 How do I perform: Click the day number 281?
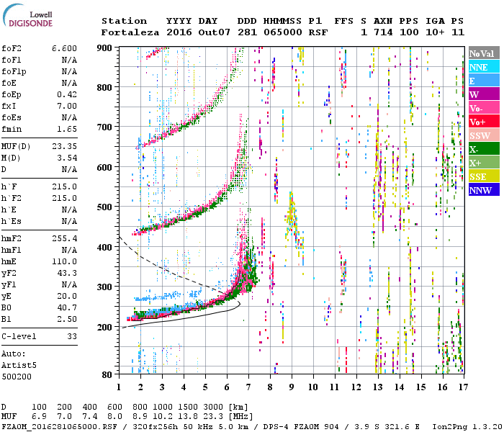[247, 32]
